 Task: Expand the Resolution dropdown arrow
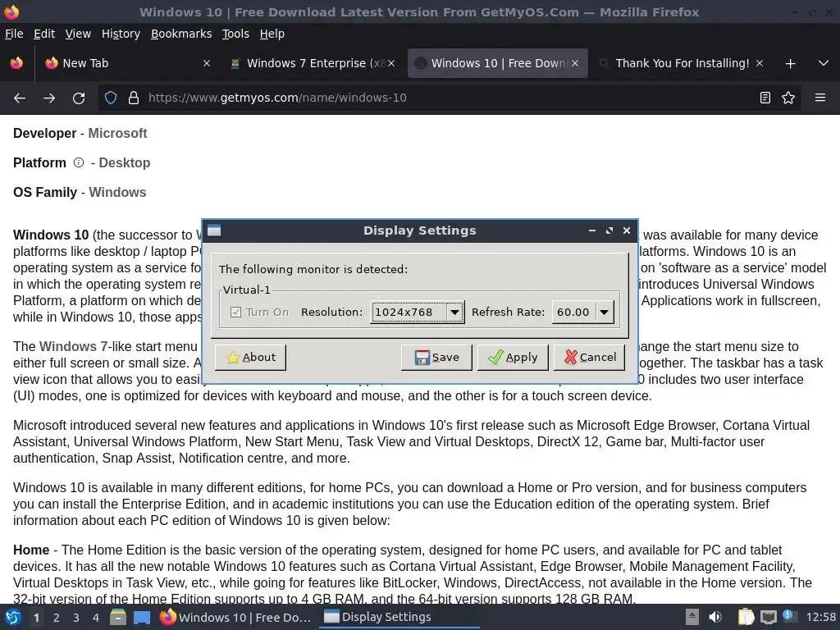tap(454, 312)
